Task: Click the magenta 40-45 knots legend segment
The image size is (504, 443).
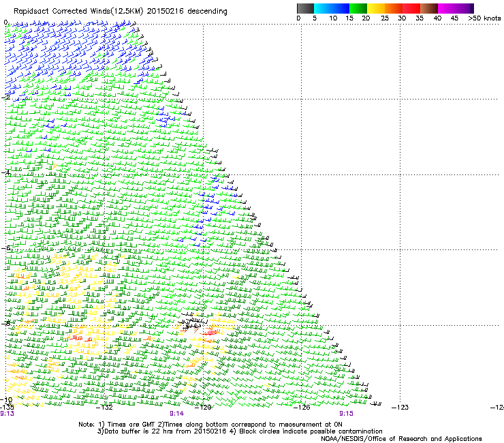Action: click(447, 8)
